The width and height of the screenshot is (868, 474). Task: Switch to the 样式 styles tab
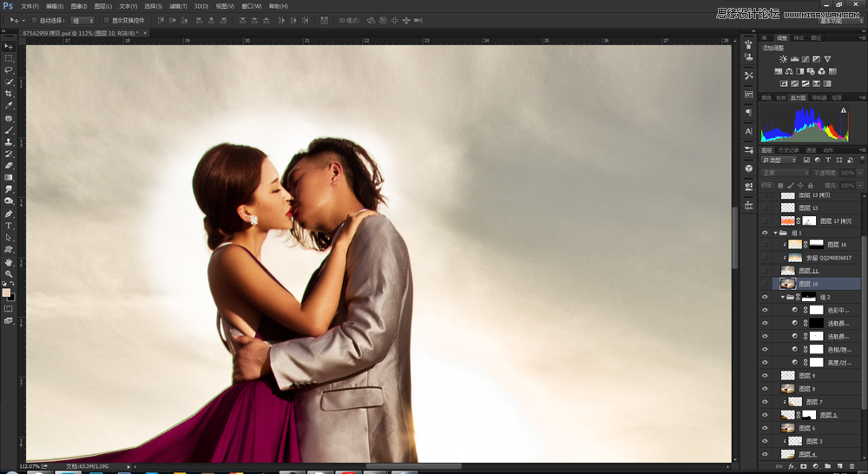799,38
